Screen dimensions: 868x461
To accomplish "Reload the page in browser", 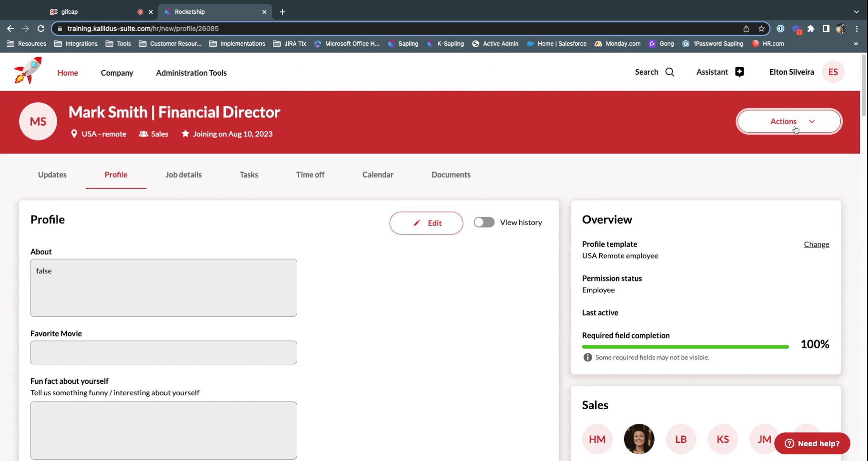I will click(x=41, y=29).
